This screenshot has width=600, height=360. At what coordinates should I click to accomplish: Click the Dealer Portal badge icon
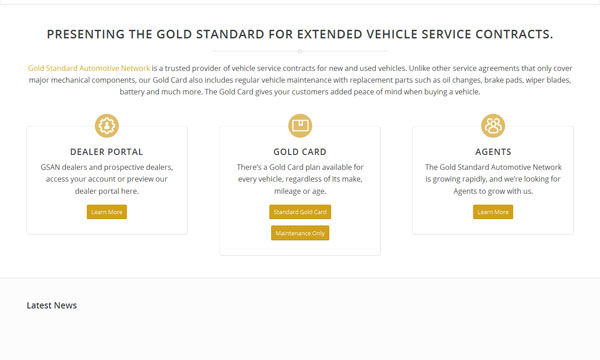click(x=107, y=125)
